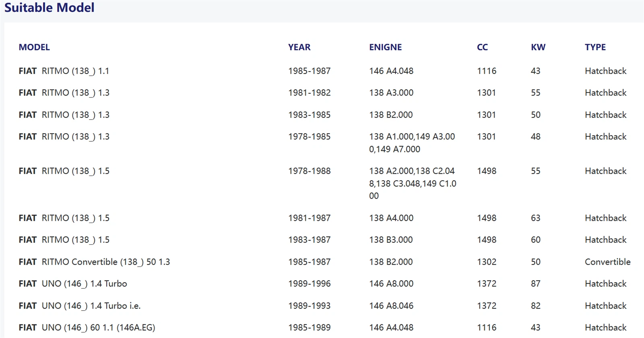The image size is (644, 338).
Task: Click year range 1981-1982
Action: (309, 93)
